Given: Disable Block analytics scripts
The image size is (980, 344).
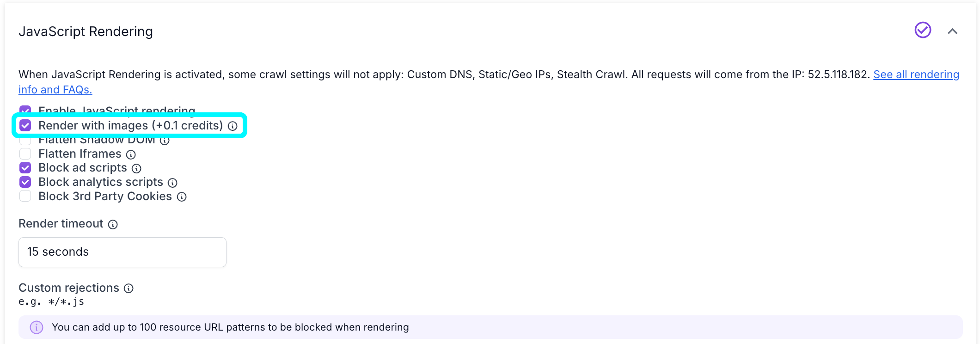Looking at the screenshot, I should [25, 182].
